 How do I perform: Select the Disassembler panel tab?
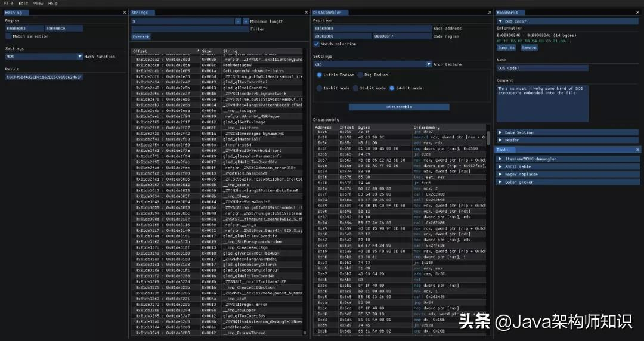coord(330,13)
